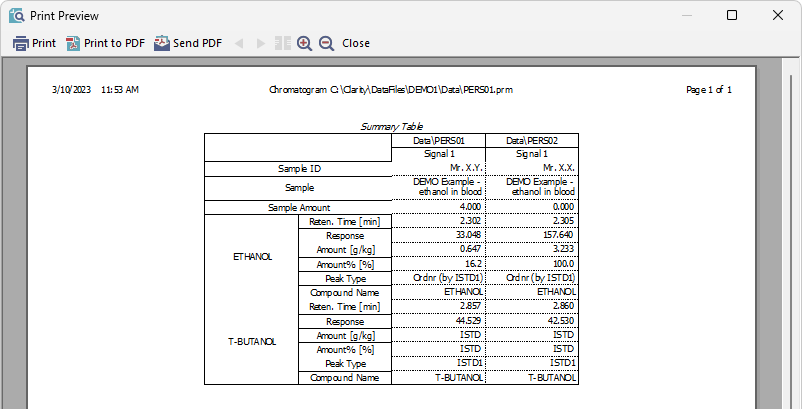Close the preview via Close button
Image resolution: width=802 pixels, height=409 pixels.
(356, 43)
